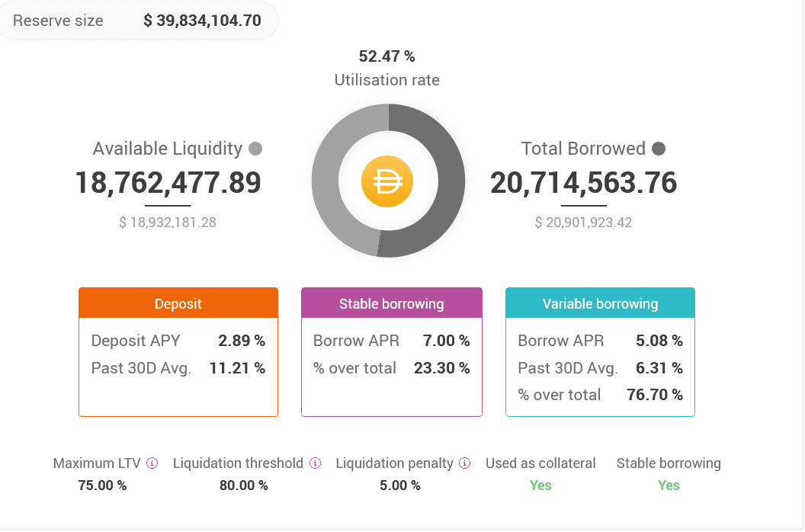Click the 52.47 % utilisation rate value

click(x=387, y=56)
